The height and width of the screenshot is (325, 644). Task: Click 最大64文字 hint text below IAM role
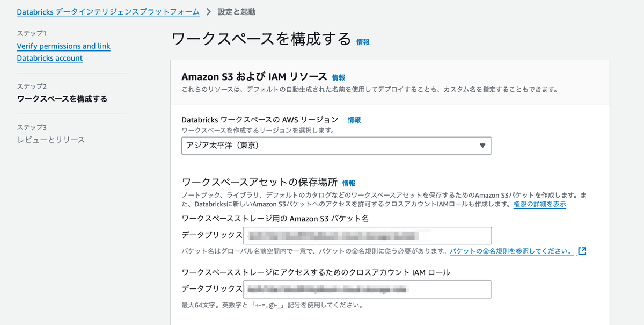[x=273, y=306]
